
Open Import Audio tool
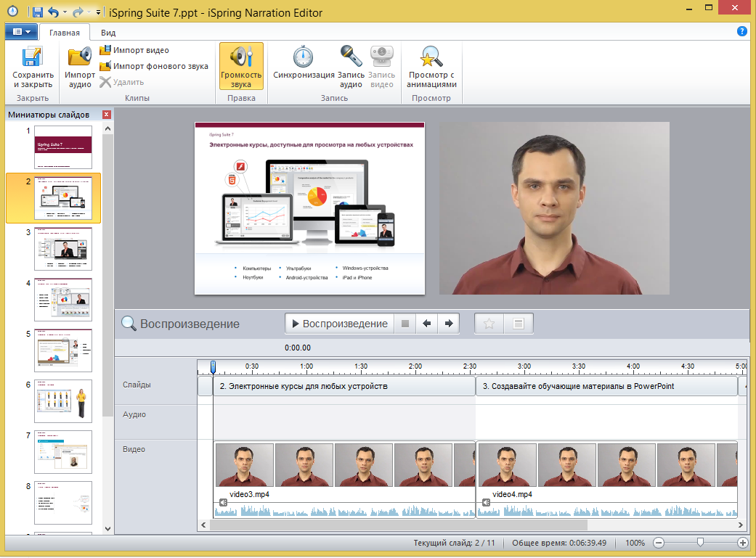point(80,67)
